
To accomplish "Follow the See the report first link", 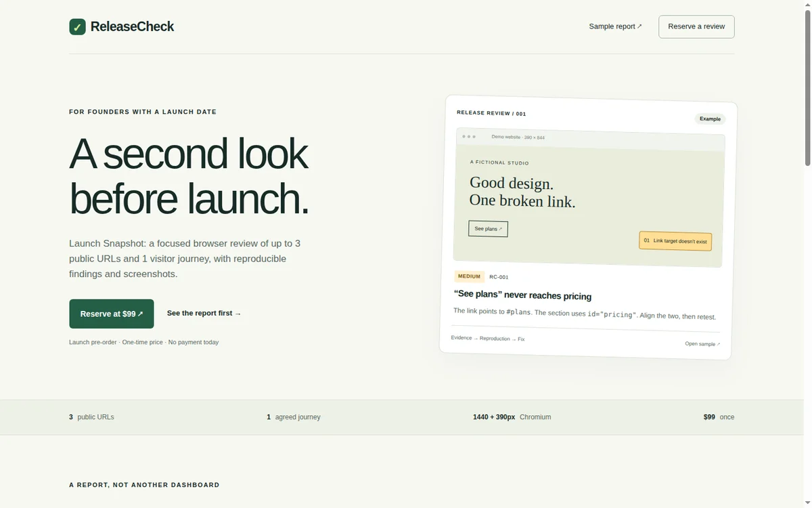I will [x=204, y=314].
